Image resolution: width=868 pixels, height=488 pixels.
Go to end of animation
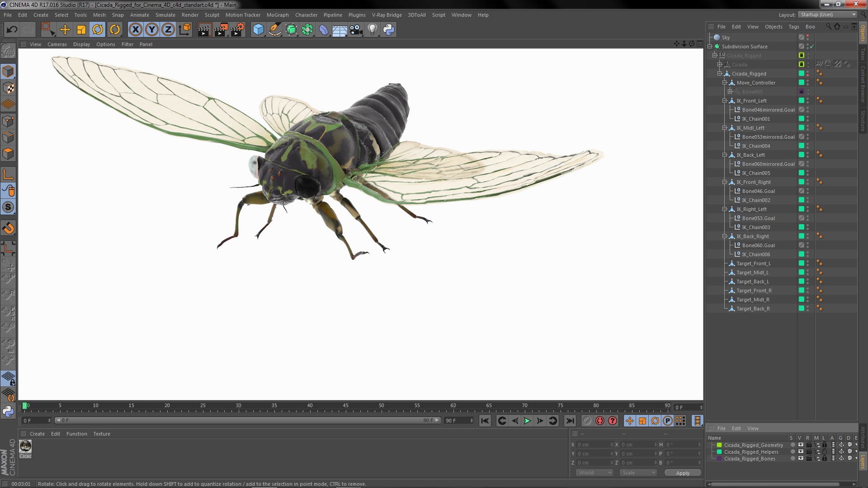570,421
